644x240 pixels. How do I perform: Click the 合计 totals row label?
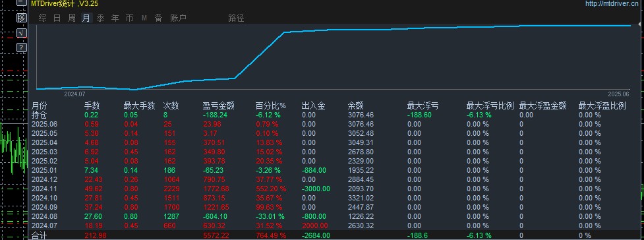(40, 236)
